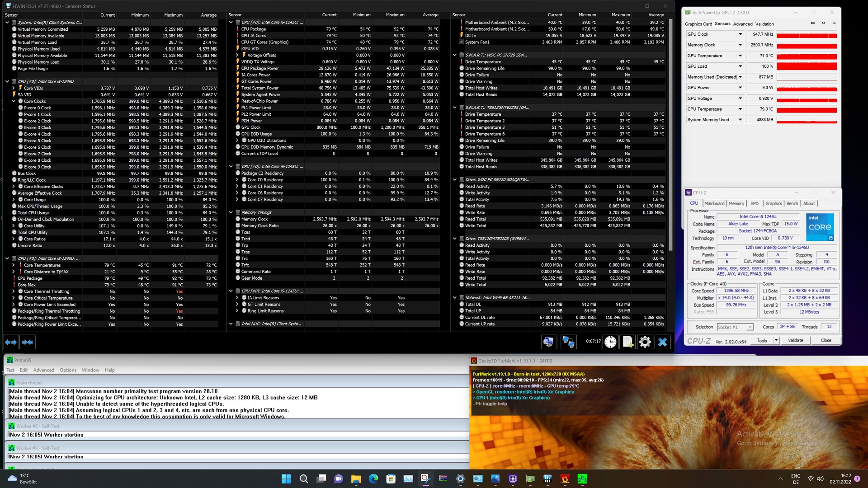
Task: Reset the HWiNFO elapsed-time clock icon
Action: [610, 342]
